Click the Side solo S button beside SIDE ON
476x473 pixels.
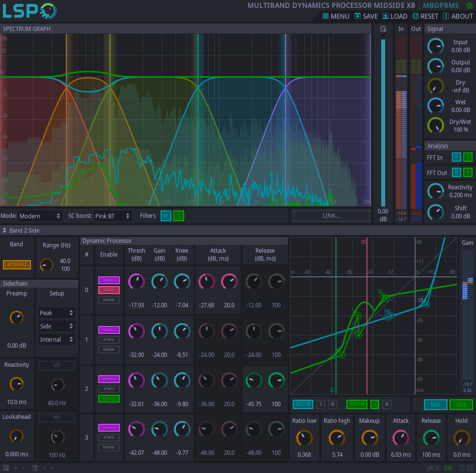[375, 404]
